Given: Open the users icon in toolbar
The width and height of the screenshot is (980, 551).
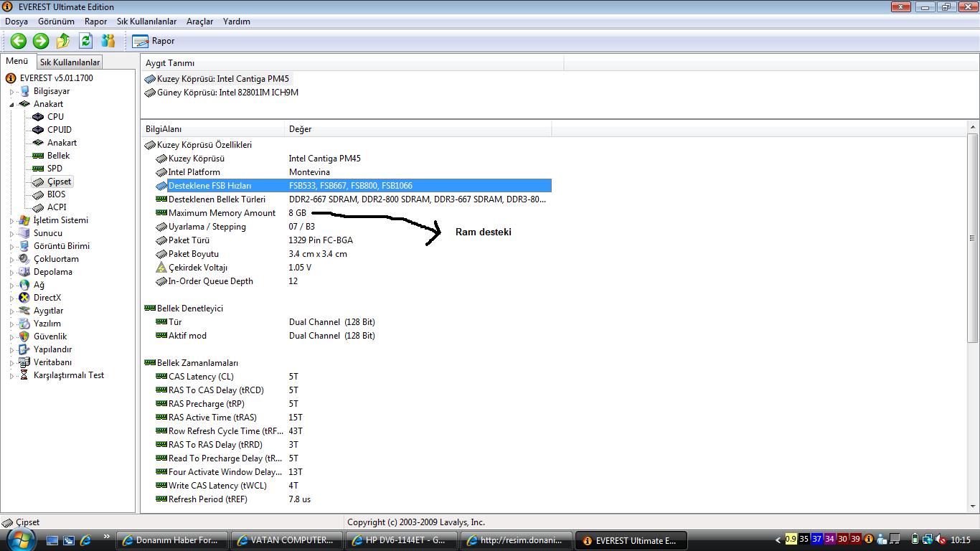Looking at the screenshot, I should point(108,41).
